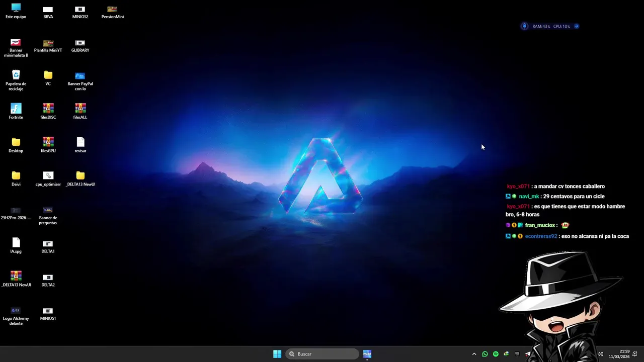Click the RAM:43% readout
The width and height of the screenshot is (644, 362).
click(x=541, y=26)
